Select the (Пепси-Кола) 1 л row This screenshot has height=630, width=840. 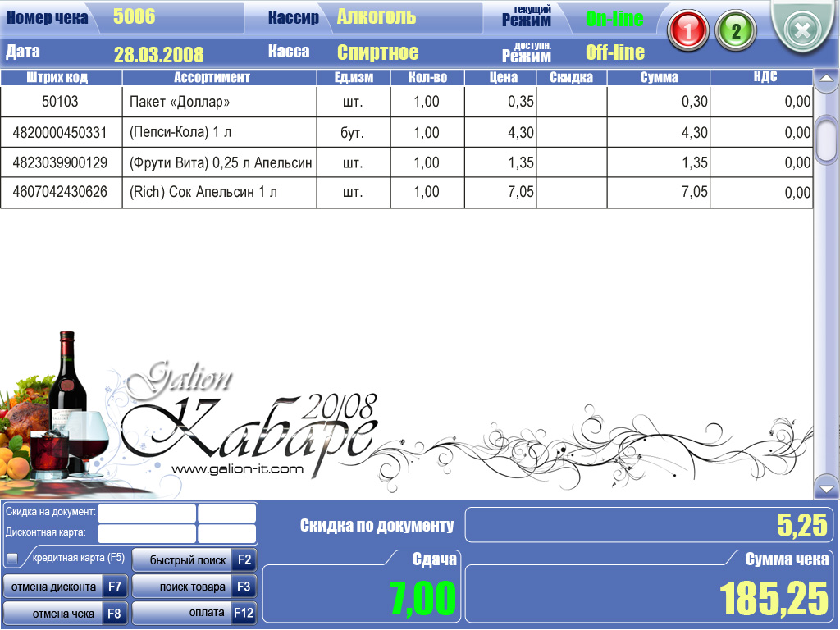218,132
